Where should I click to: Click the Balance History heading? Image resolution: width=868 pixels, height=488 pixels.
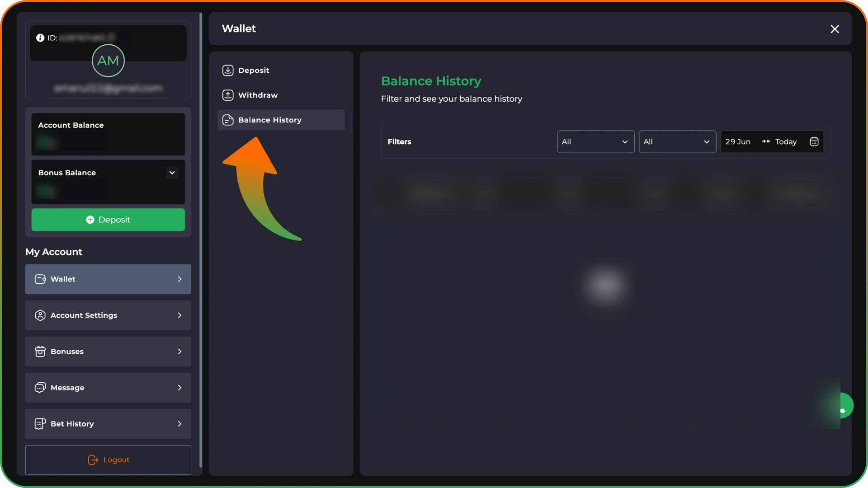(x=431, y=81)
